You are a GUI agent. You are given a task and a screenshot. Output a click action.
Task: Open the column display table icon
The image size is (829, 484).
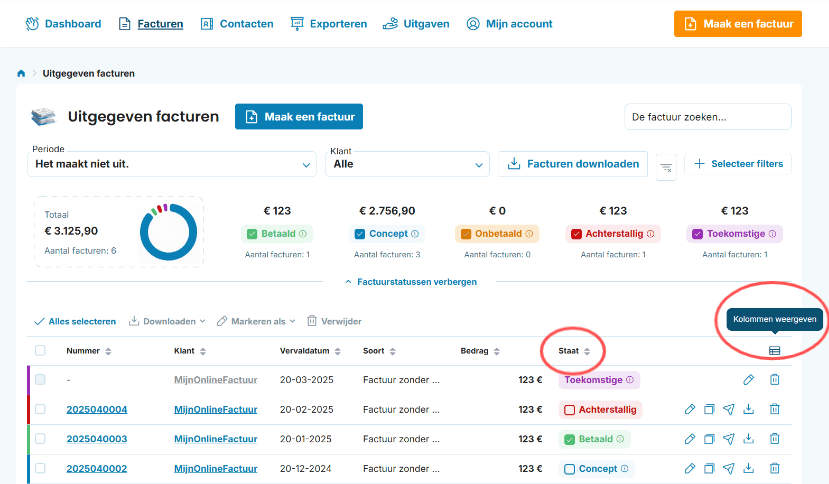click(775, 351)
